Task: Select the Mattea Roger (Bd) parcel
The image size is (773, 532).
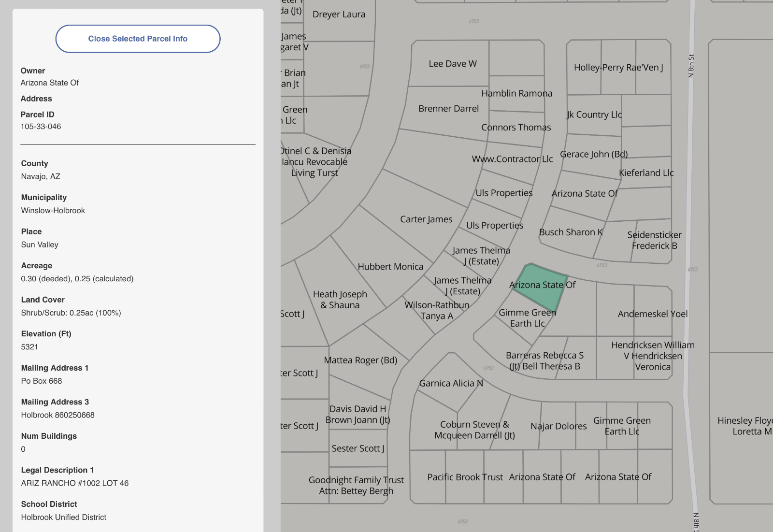Action: pos(360,360)
